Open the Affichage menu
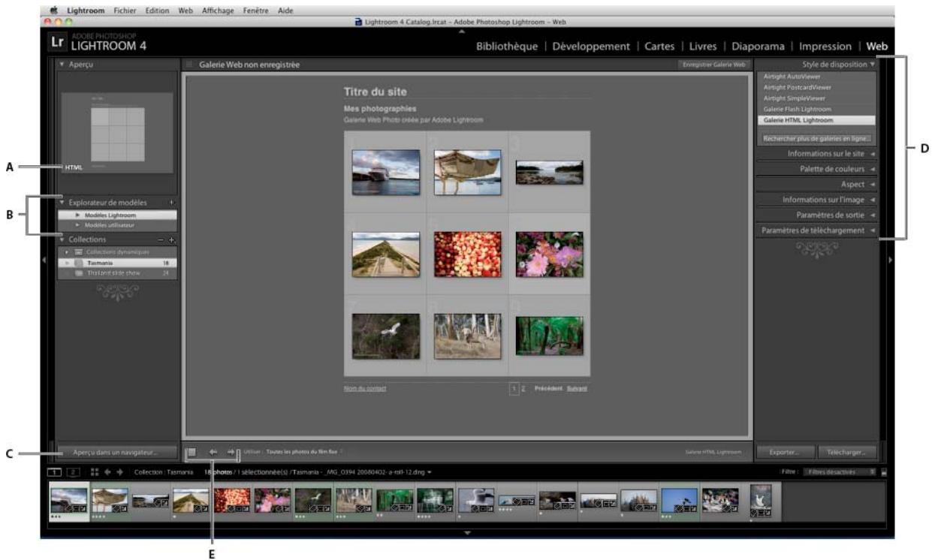This screenshot has height=560, width=935. (218, 11)
